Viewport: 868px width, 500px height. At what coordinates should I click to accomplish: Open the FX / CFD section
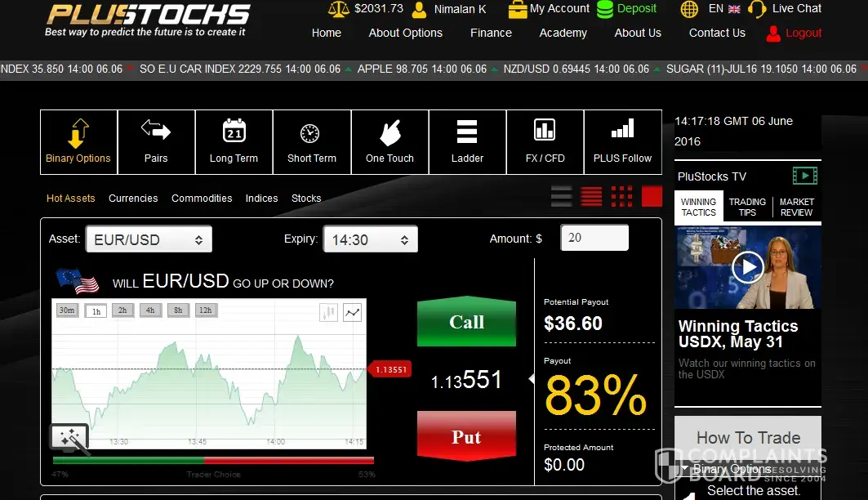coord(545,142)
